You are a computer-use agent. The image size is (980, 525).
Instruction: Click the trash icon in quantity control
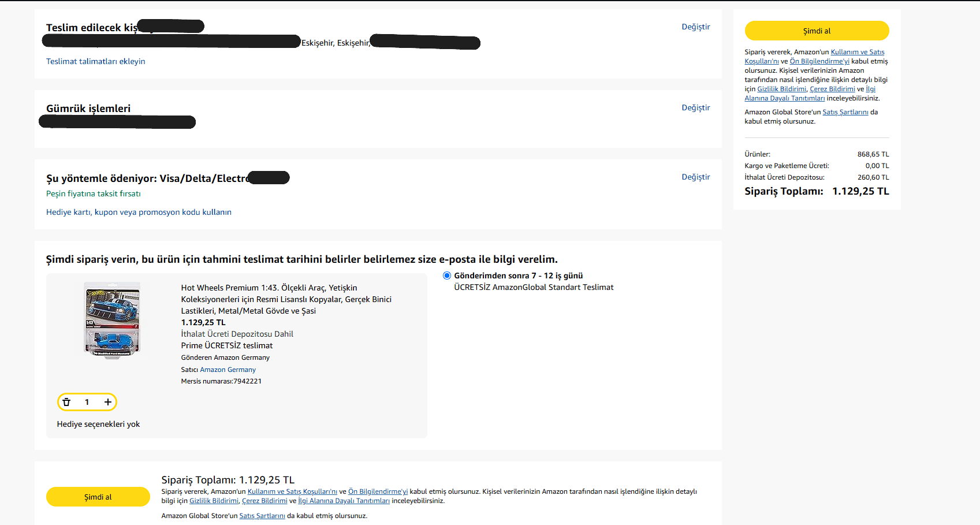click(x=66, y=402)
